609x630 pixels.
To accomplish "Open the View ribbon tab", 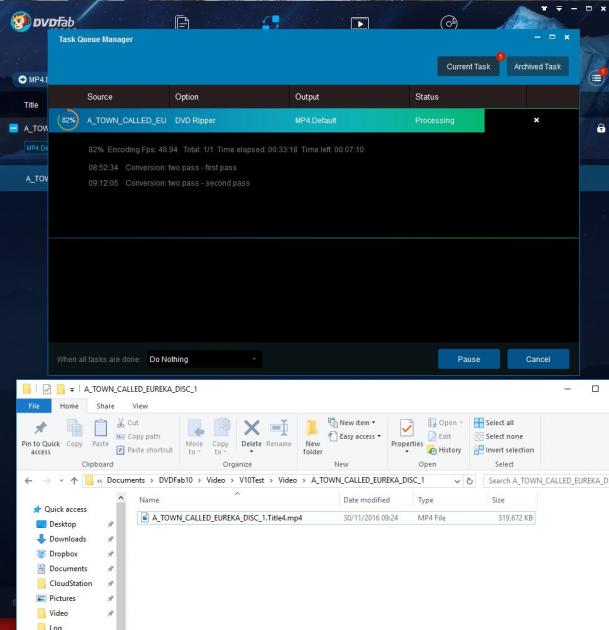I will coord(140,406).
